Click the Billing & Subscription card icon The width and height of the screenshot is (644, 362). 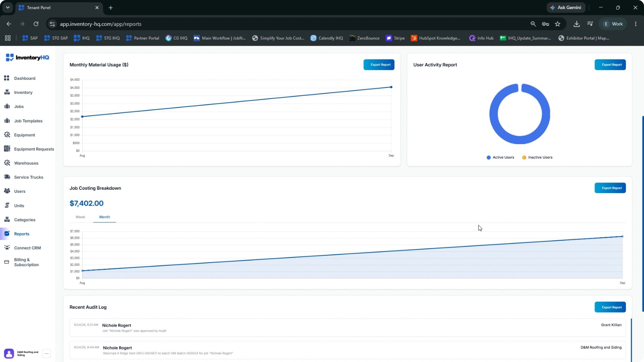(6, 262)
